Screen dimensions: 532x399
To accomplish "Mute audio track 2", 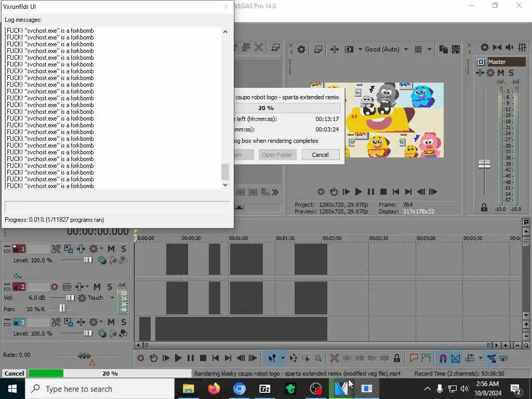I will [97, 287].
